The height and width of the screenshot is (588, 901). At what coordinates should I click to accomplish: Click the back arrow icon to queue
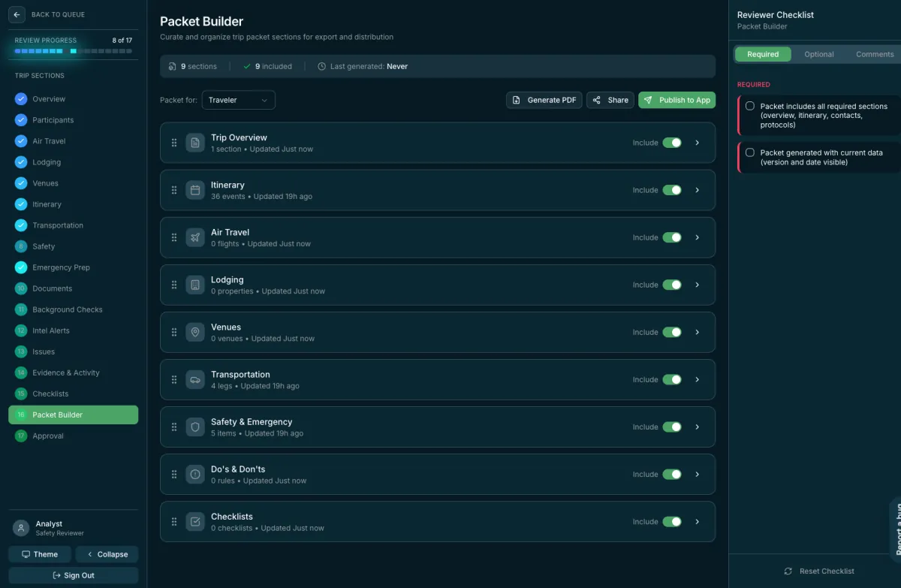tap(17, 14)
